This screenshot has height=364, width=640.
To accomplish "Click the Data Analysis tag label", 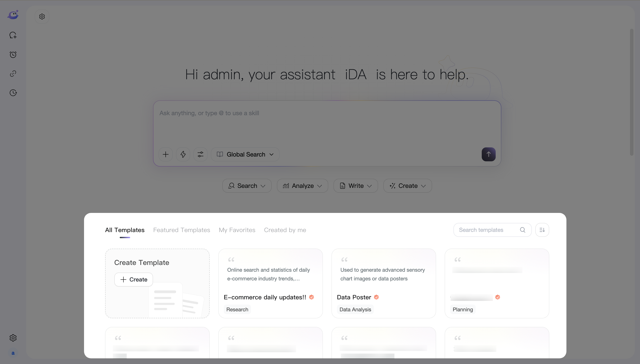I will point(355,310).
